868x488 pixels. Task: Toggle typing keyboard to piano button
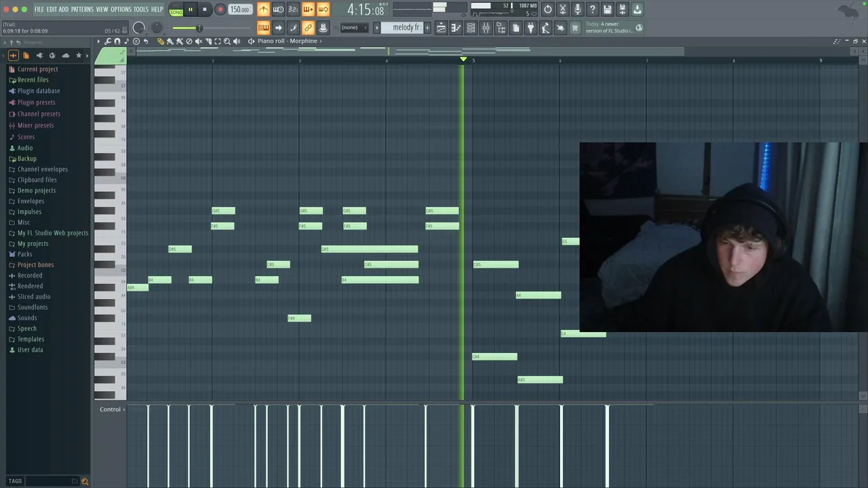tap(263, 28)
